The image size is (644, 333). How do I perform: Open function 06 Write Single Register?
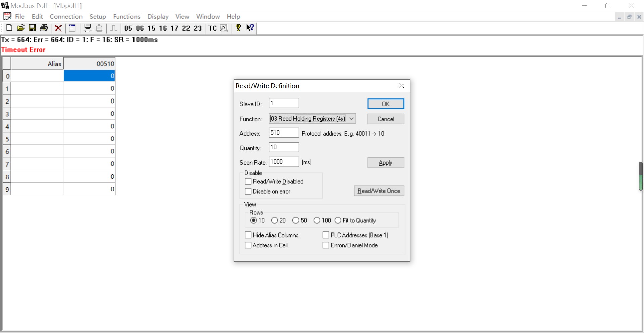click(140, 28)
